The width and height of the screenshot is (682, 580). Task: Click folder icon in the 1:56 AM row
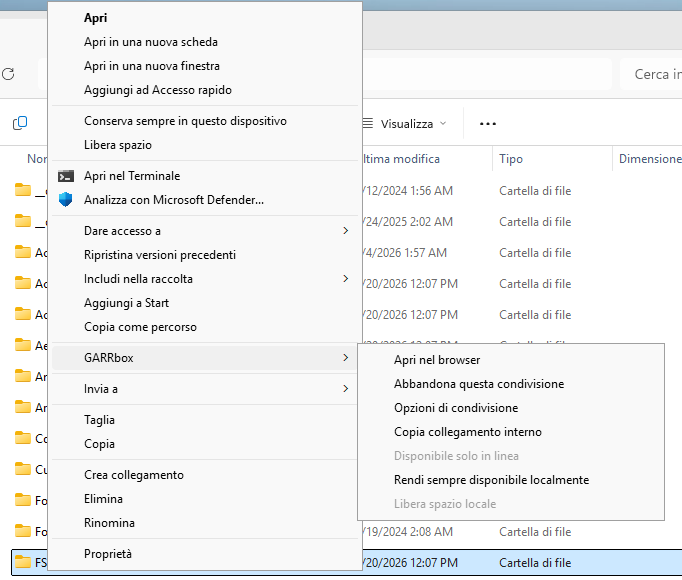pos(23,190)
